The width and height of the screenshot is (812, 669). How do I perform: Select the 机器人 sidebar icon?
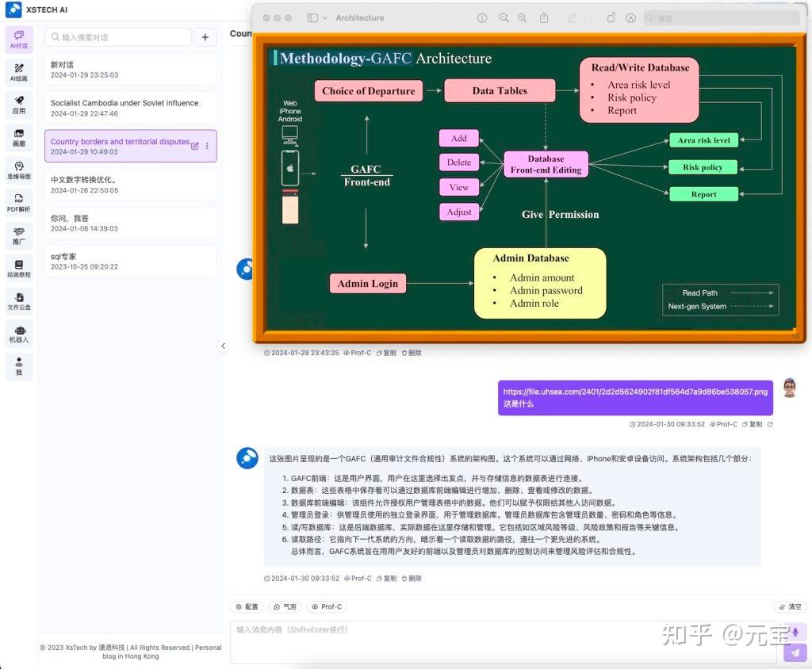pyautogui.click(x=18, y=332)
